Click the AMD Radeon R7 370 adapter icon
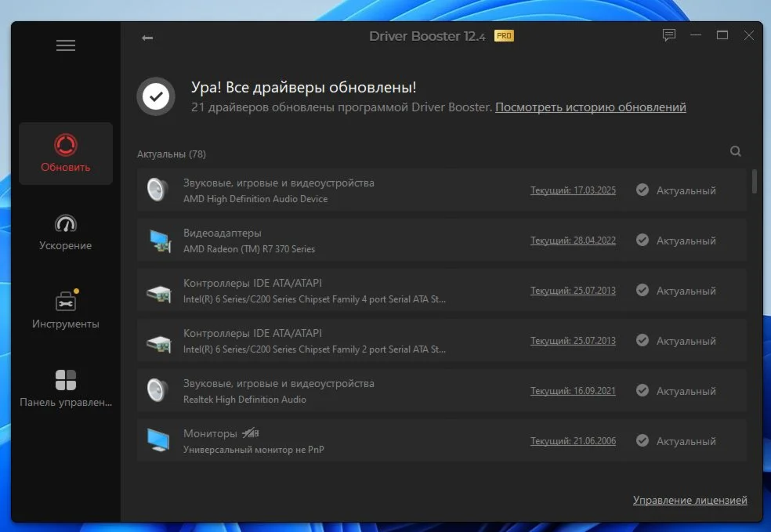This screenshot has width=771, height=532. [x=159, y=241]
